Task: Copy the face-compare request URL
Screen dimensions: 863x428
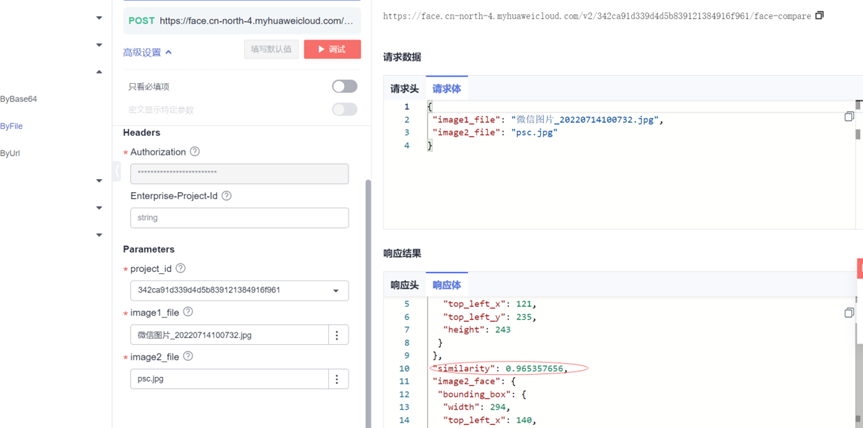Action: 819,15
